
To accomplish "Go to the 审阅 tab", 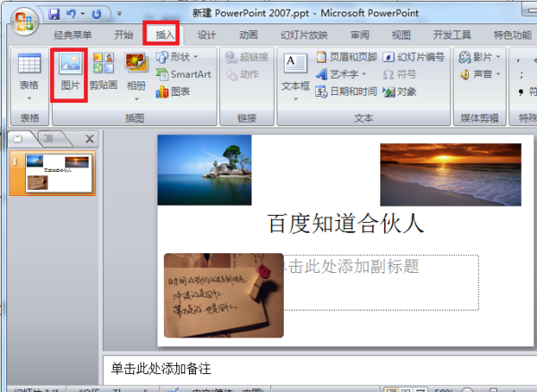I will [360, 35].
